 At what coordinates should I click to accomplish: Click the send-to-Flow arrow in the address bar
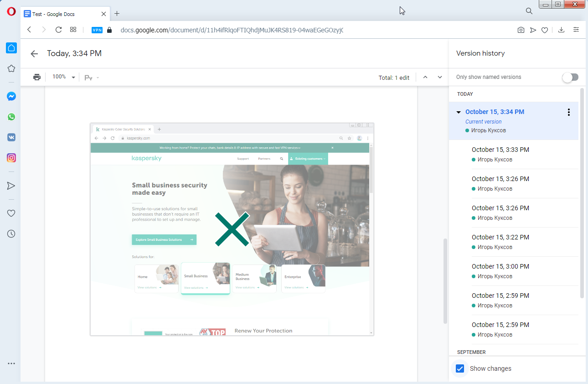[x=533, y=30]
